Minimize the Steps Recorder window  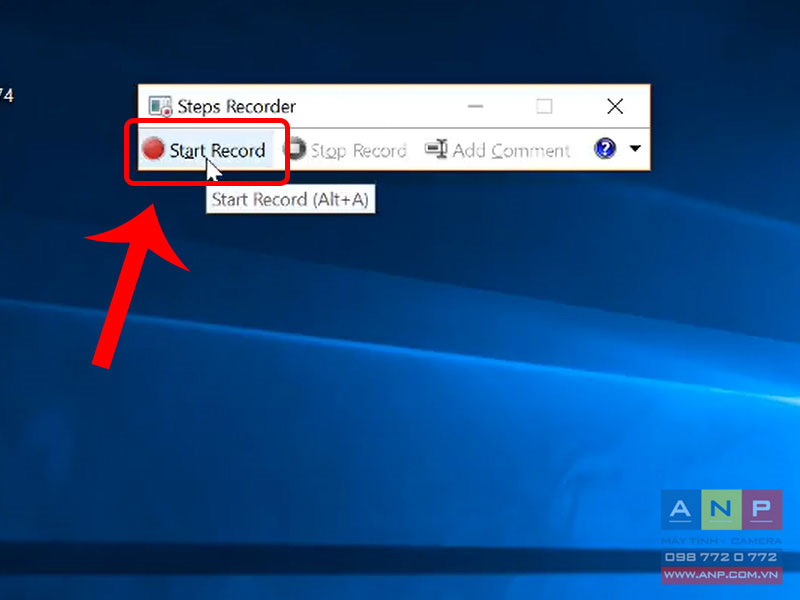(x=475, y=106)
